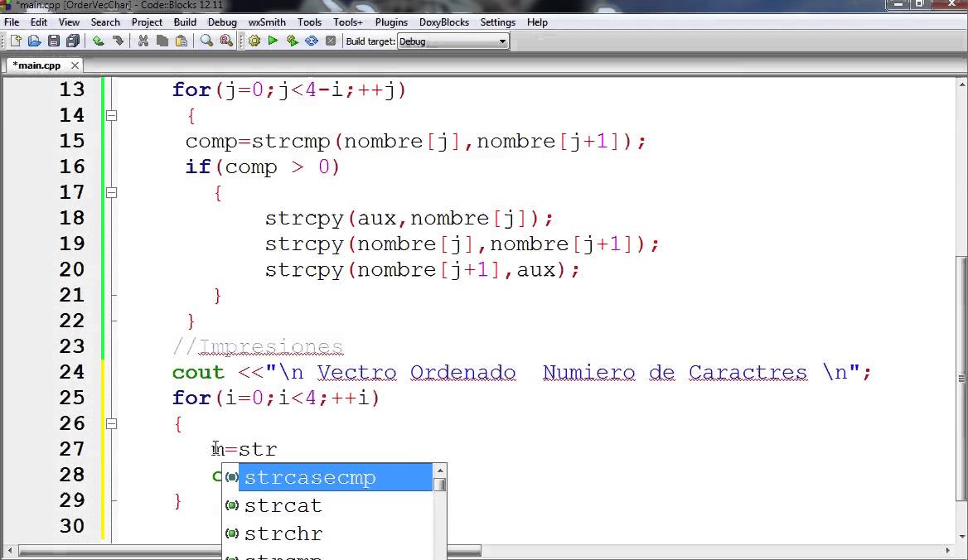The width and height of the screenshot is (968, 560).
Task: Save all open files
Action: coord(72,40)
